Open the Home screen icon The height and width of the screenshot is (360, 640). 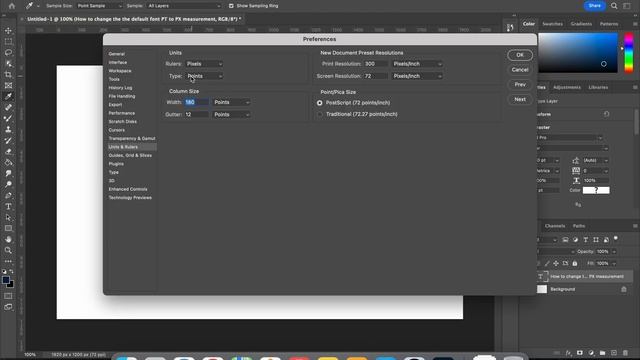[x=11, y=6]
